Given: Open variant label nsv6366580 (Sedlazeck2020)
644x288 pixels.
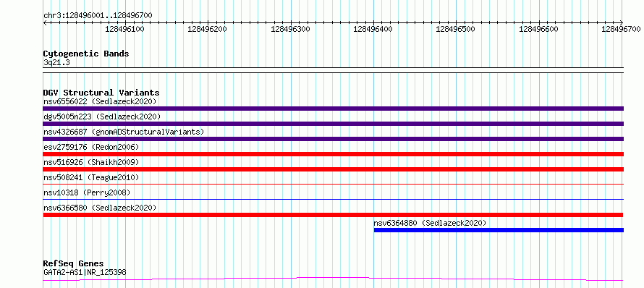Looking at the screenshot, I should [x=100, y=208].
